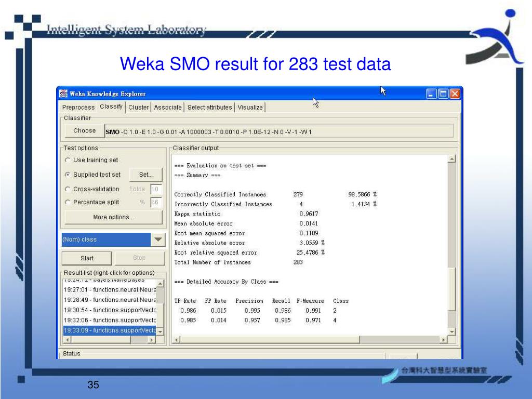532x399 pixels.
Task: Click the F-Measure value 0.971
Action: (313, 320)
